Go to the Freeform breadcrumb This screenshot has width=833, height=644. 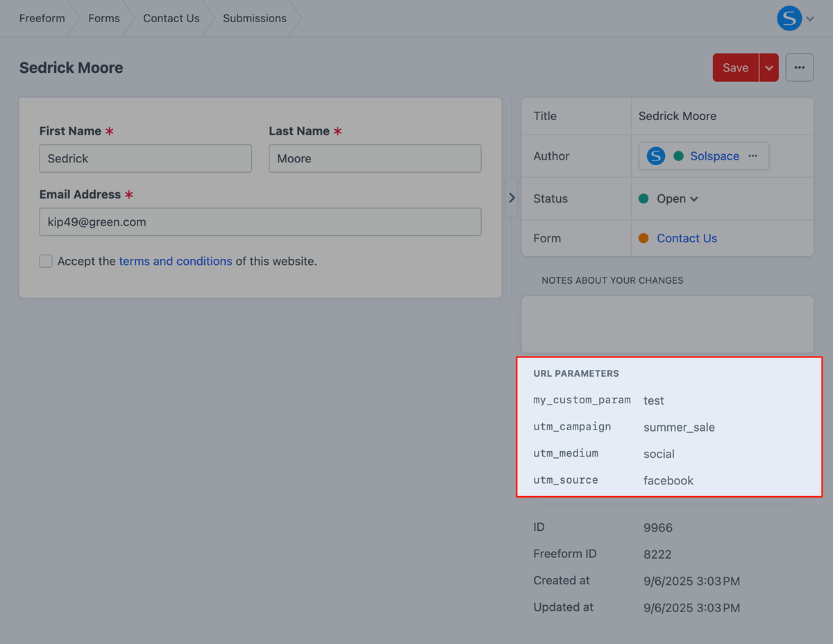click(42, 19)
